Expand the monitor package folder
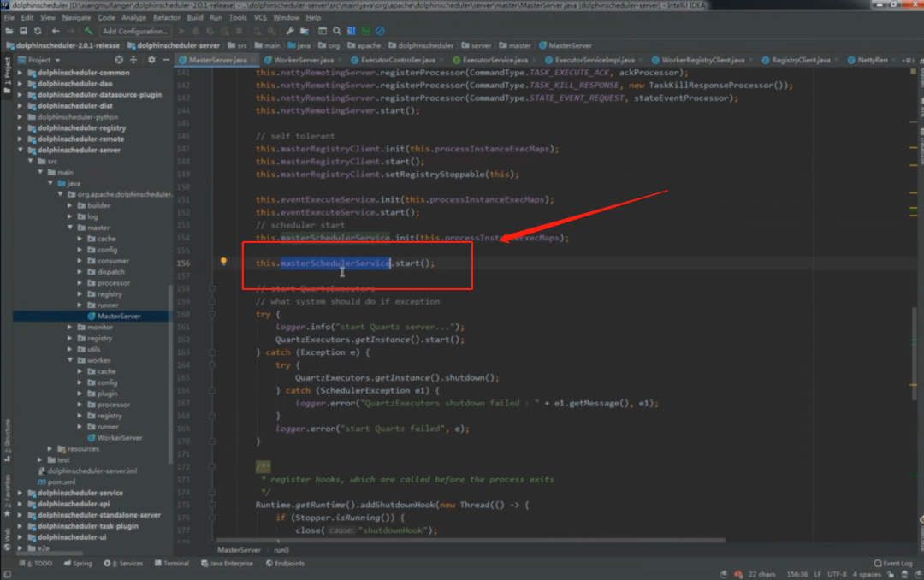Viewport: 924px width, 580px height. click(x=70, y=327)
